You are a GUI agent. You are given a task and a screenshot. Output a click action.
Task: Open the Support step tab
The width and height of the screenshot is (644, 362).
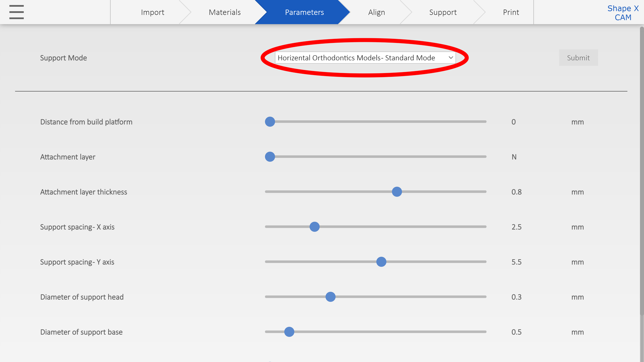click(x=443, y=12)
